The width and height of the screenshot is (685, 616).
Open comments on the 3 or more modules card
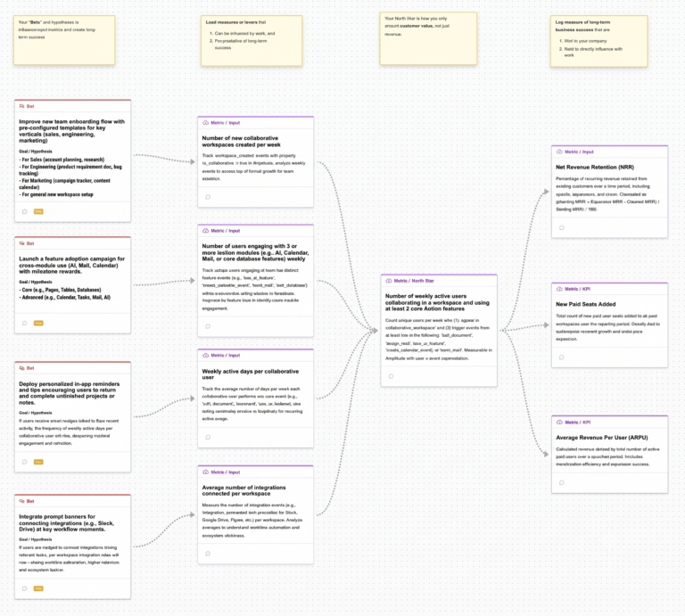(208, 326)
